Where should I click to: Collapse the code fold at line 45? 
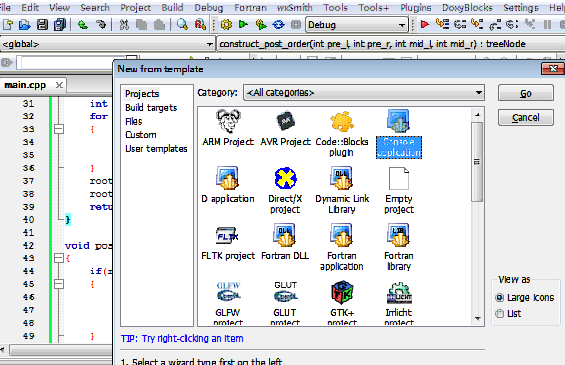coord(59,284)
